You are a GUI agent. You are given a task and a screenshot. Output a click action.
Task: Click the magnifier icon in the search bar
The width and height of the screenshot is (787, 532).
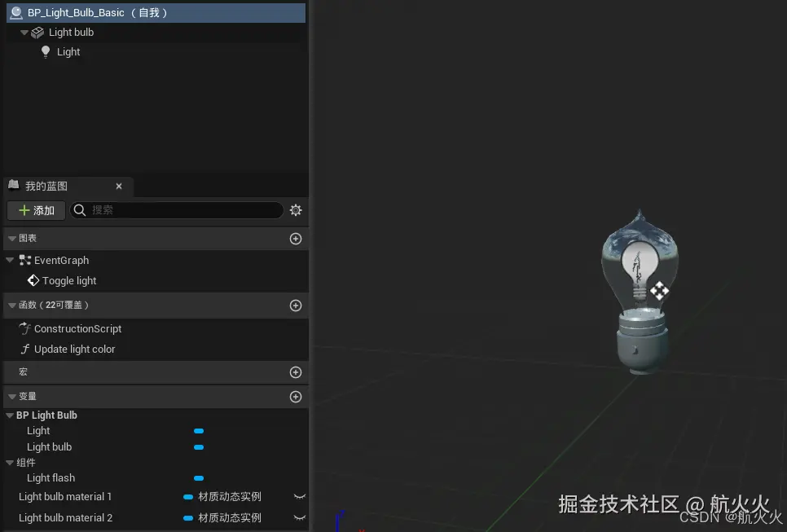point(81,210)
